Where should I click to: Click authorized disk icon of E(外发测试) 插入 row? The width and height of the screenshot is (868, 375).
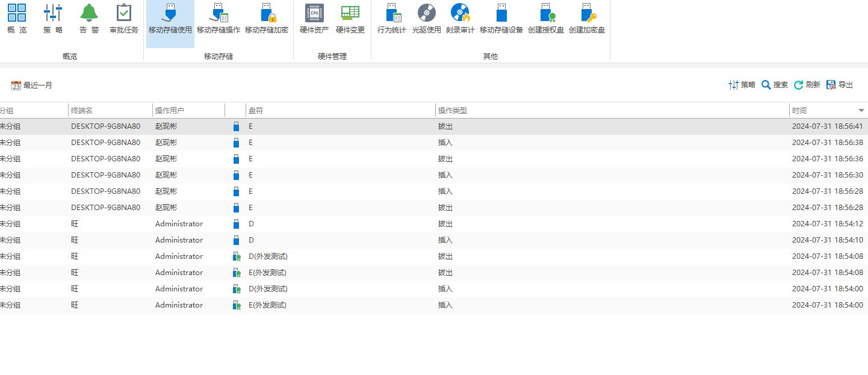coord(237,305)
